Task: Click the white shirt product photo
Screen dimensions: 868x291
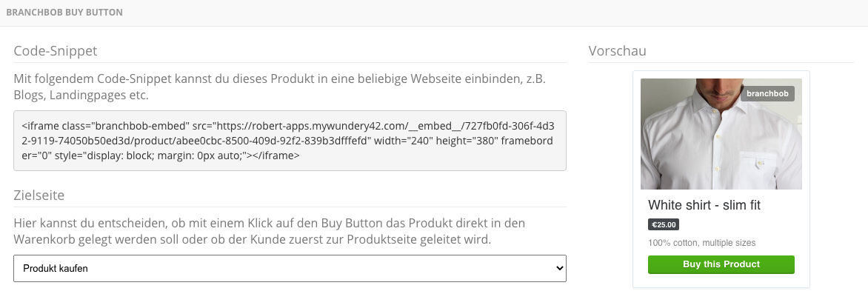Action: [721, 134]
